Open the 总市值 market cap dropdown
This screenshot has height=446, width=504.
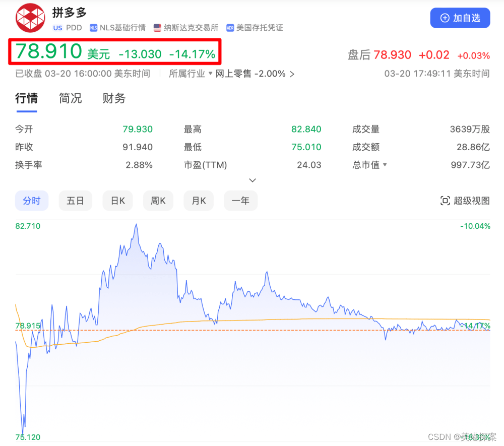click(x=385, y=165)
